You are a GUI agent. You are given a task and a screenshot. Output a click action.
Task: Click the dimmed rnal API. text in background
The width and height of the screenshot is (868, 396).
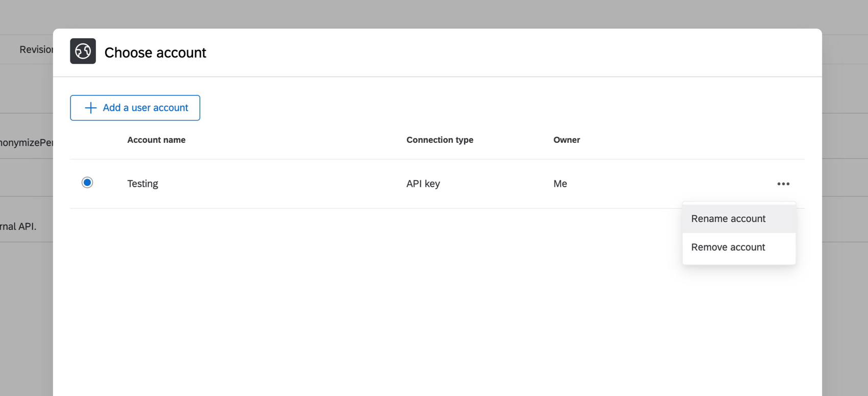click(18, 226)
